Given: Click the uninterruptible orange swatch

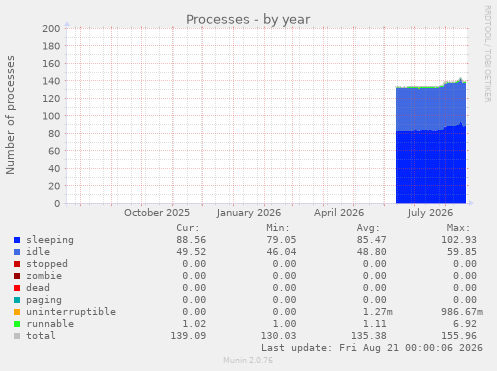Looking at the screenshot, I should (17, 312).
